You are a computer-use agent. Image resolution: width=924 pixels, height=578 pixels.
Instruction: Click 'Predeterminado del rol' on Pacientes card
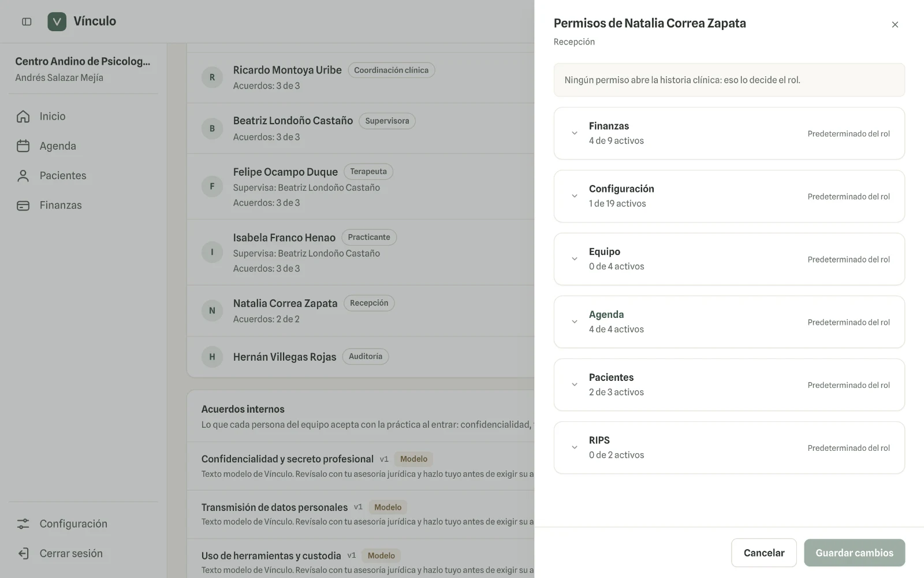[848, 385]
